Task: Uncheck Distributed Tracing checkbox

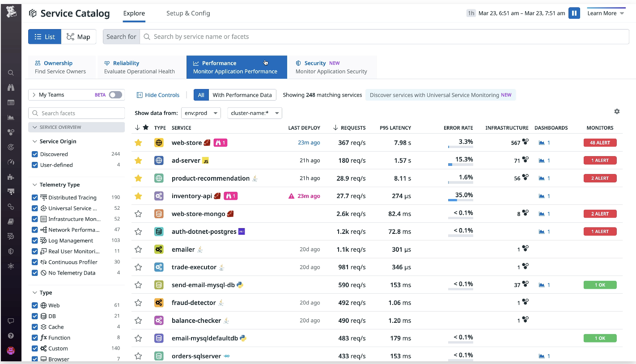Action: [35, 198]
